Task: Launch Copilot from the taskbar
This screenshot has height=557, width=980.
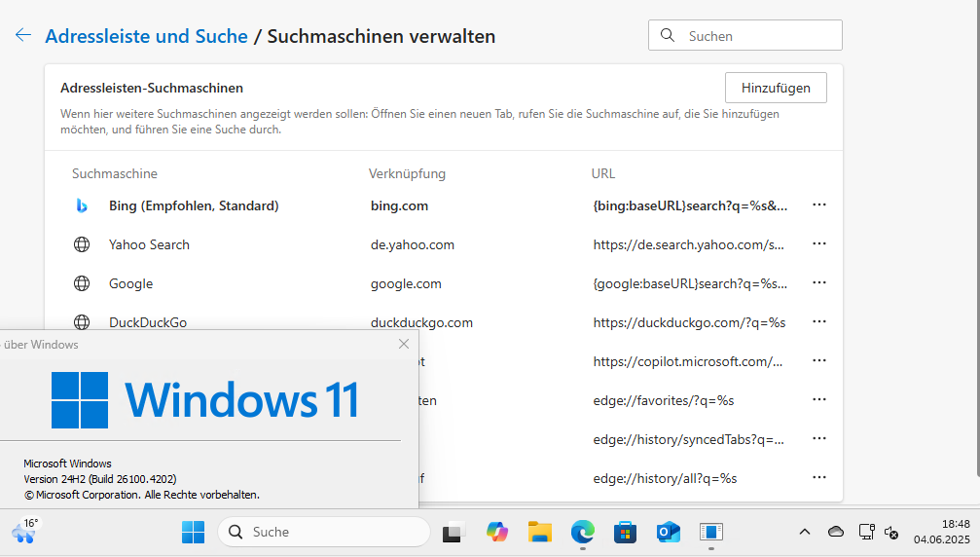Action: (x=497, y=532)
